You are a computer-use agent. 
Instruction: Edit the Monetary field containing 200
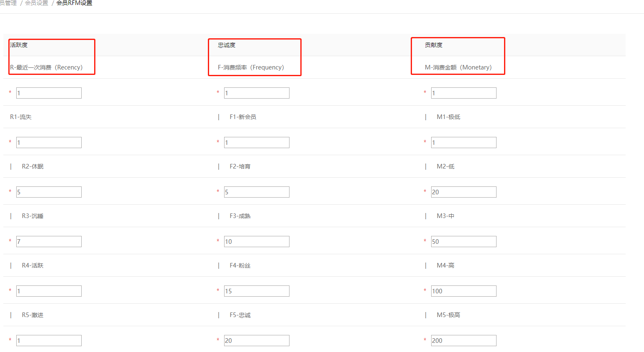464,340
